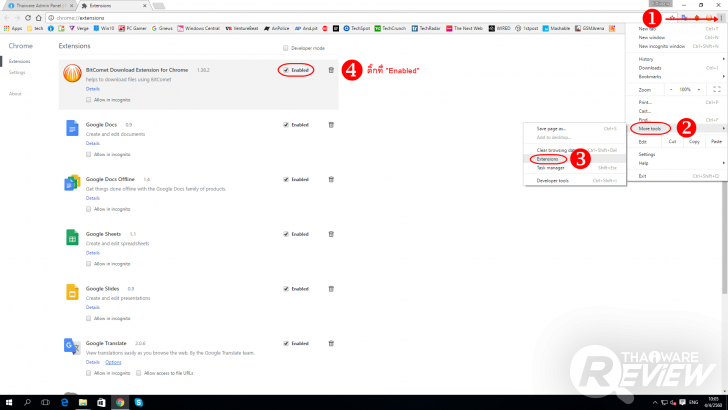This screenshot has height=410, width=728.
Task: Open File Explorer from taskbar
Action: point(83,403)
